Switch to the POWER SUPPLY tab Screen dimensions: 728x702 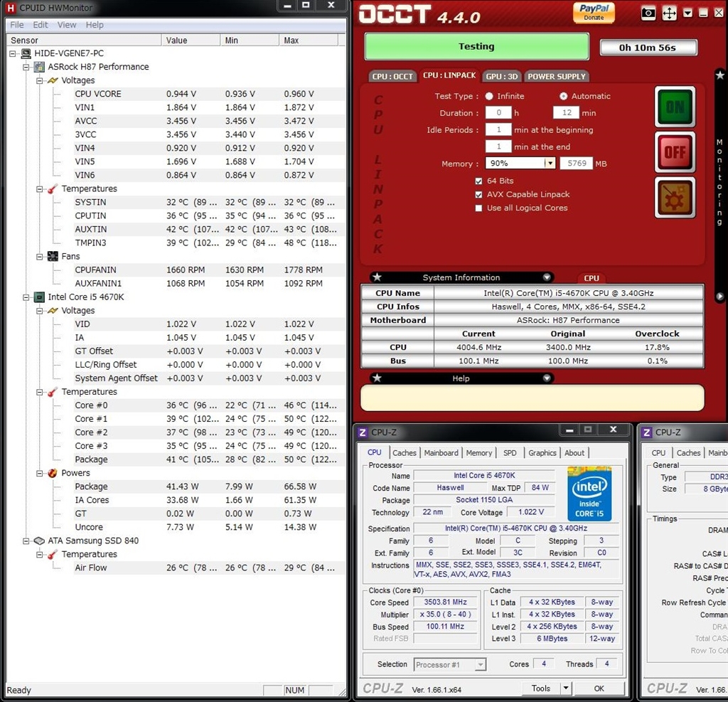coord(556,76)
